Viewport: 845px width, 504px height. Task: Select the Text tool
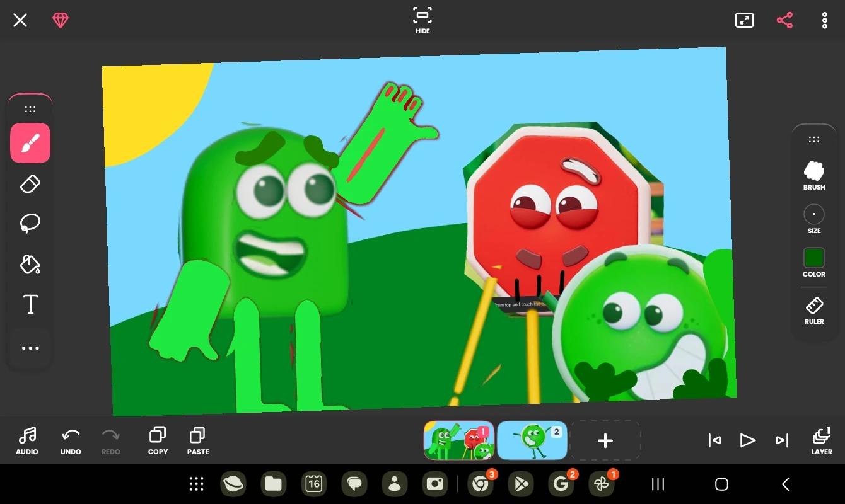click(30, 304)
